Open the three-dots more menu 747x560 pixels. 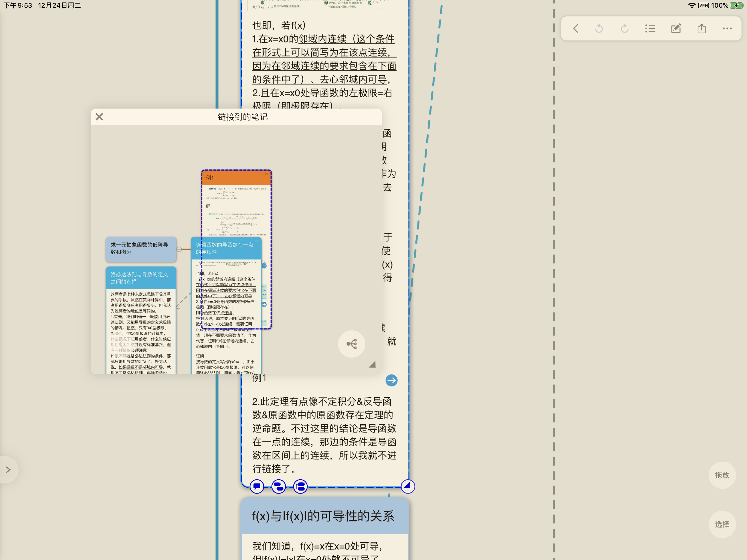[727, 28]
